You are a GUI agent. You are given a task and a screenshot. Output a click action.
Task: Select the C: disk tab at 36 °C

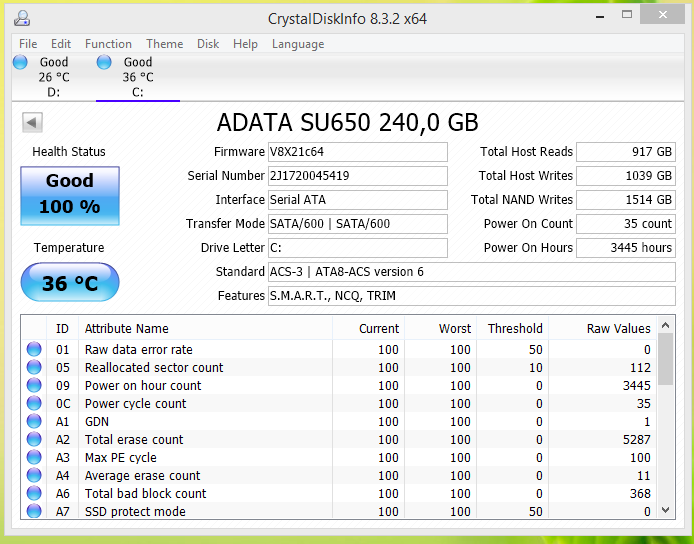coord(138,77)
